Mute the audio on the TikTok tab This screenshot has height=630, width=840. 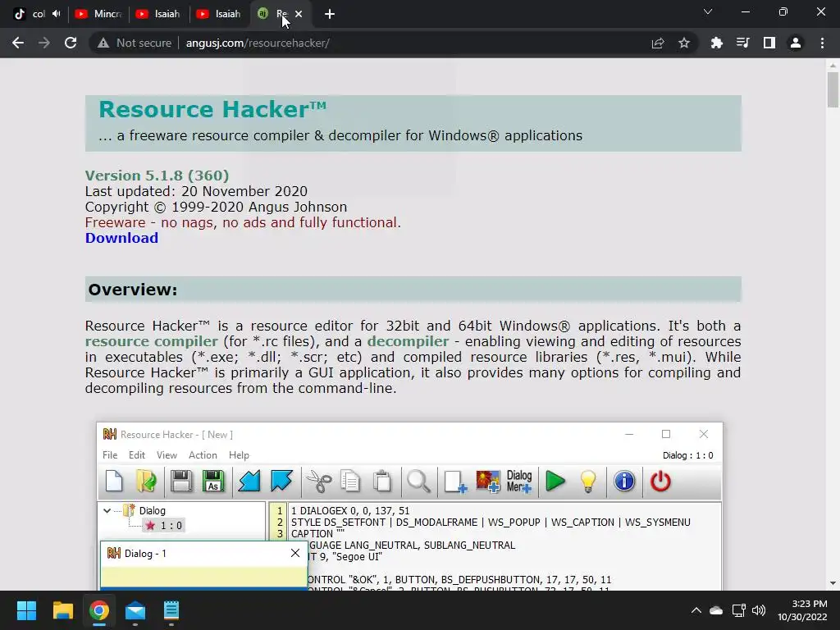click(x=57, y=14)
